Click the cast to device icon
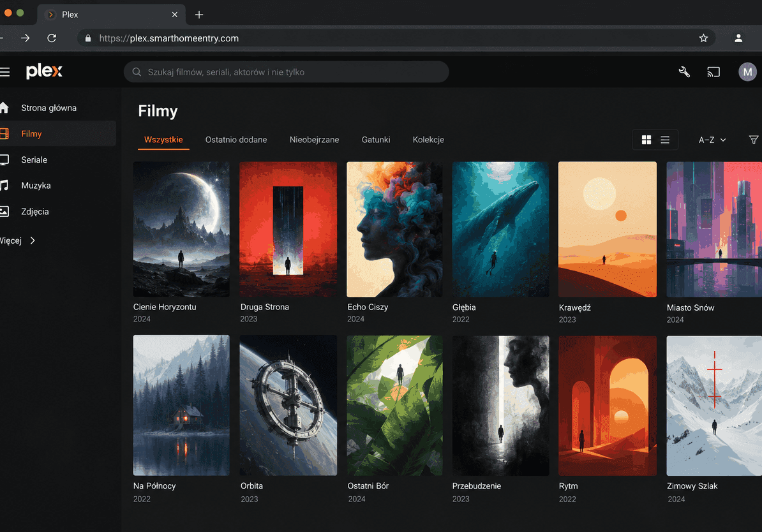Viewport: 762px width, 532px height. point(713,72)
